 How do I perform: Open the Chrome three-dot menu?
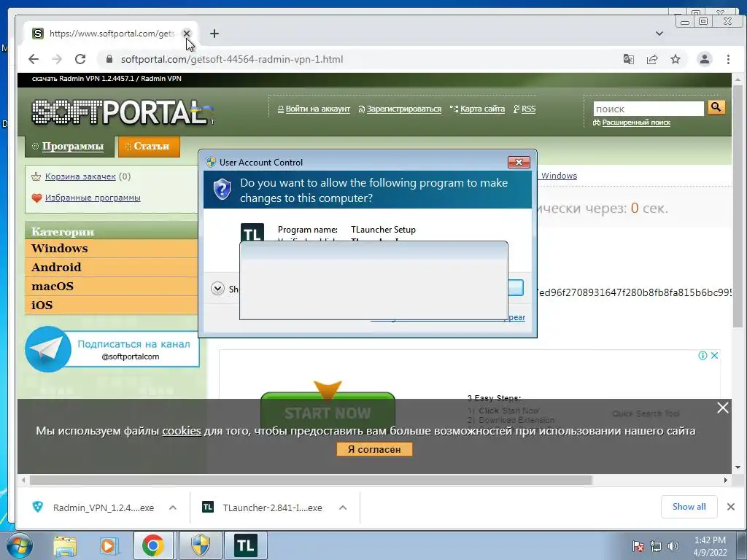click(728, 59)
